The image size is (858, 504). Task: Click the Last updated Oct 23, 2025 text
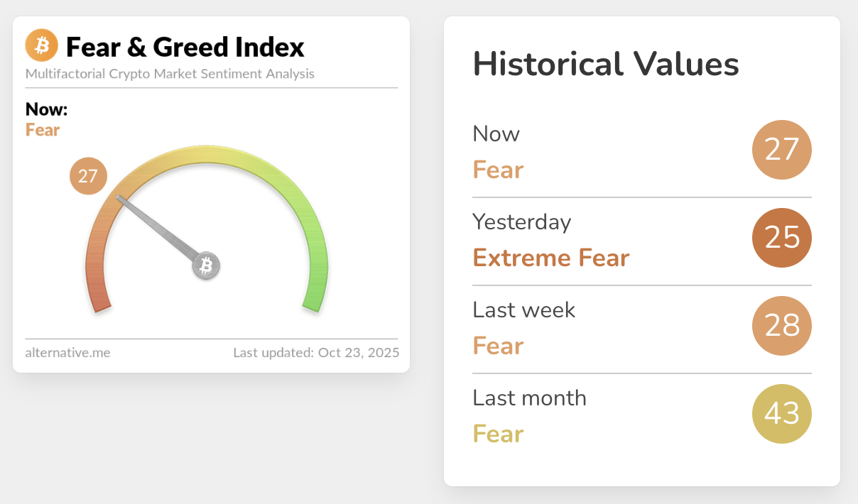[316, 352]
